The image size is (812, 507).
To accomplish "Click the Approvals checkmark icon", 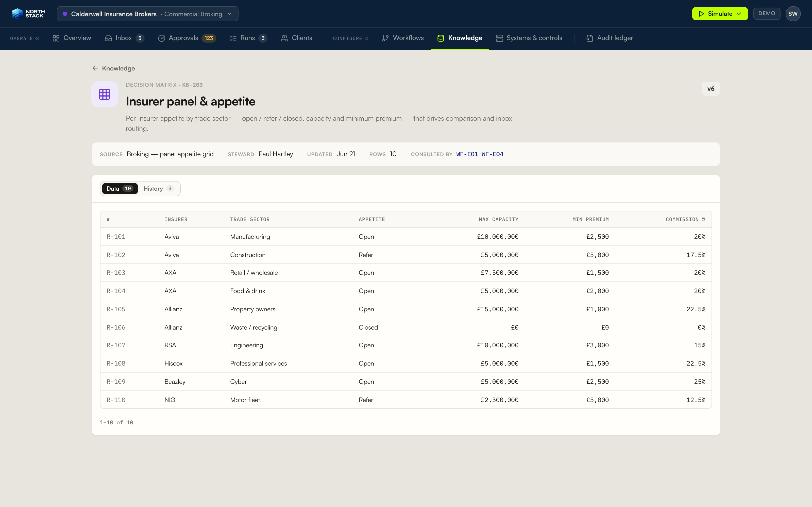I will [x=161, y=38].
